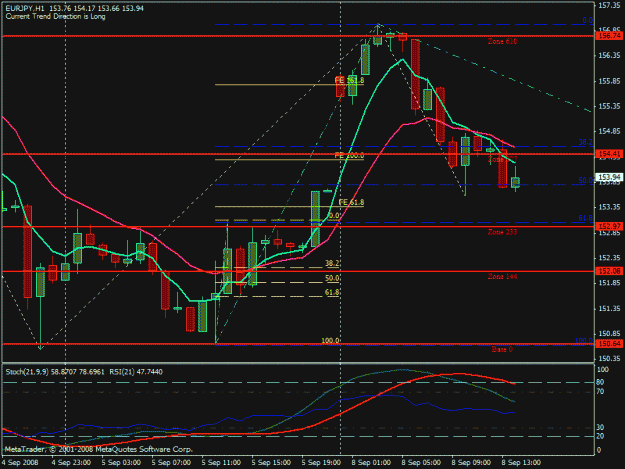
Task: Click the red 154.41 price tag
Action: click(609, 154)
